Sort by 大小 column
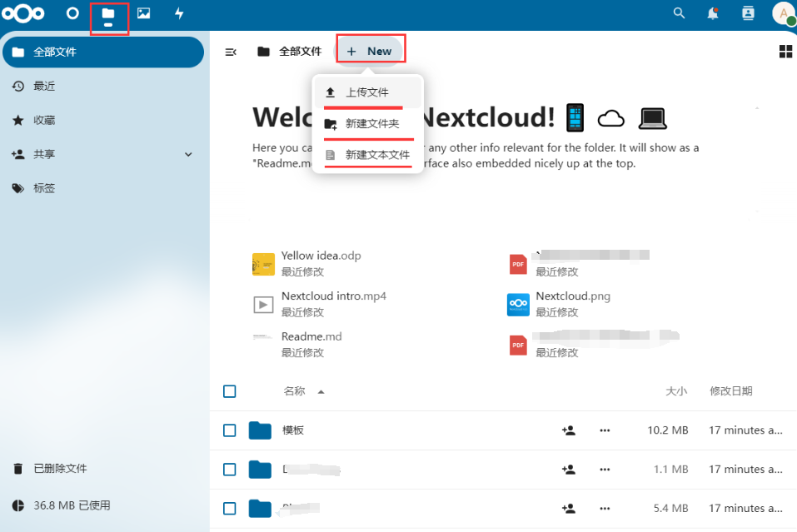 coord(676,391)
